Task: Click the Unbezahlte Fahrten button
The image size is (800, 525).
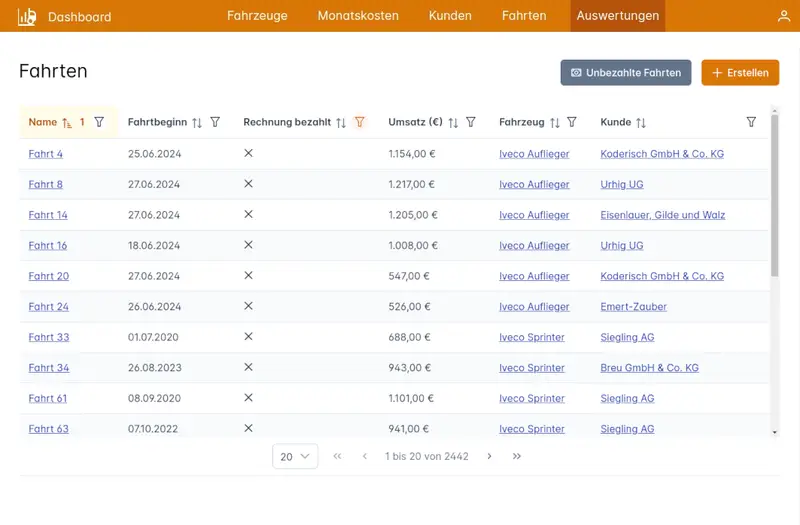Action: tap(626, 73)
